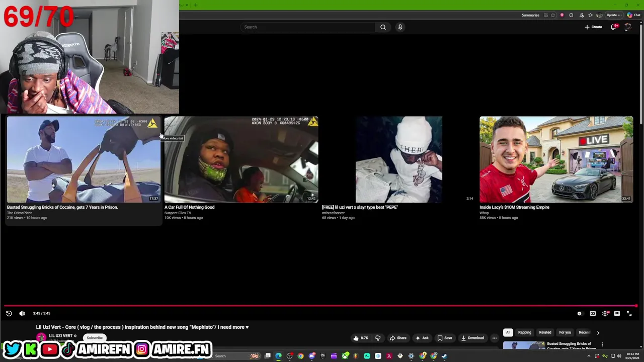This screenshot has width=644, height=362.
Task: Click the mthreeforever channel name
Action: tap(333, 213)
